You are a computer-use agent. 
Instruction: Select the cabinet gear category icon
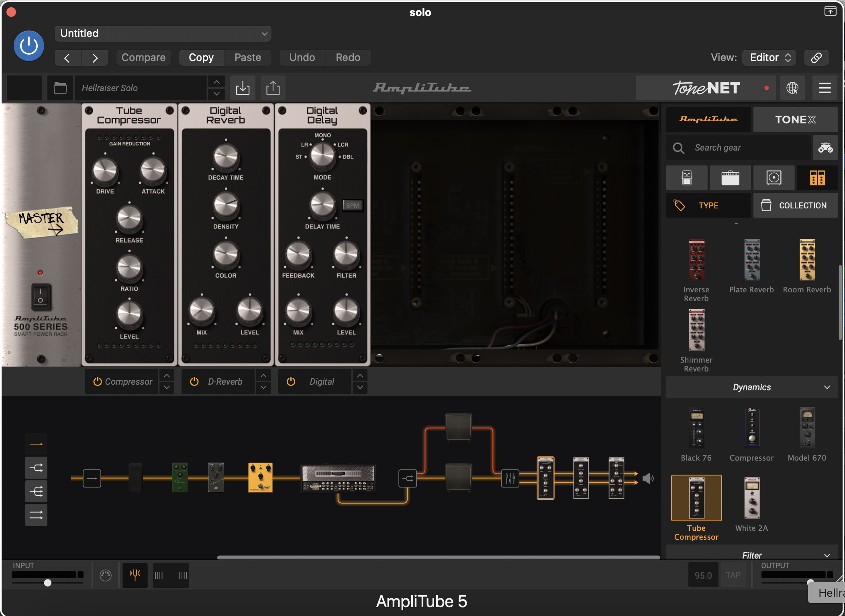[774, 178]
